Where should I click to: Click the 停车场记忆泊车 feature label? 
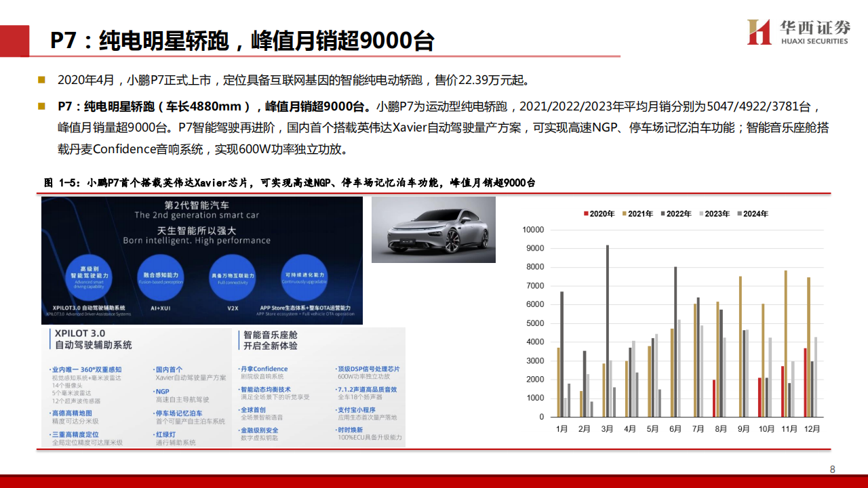(180, 413)
